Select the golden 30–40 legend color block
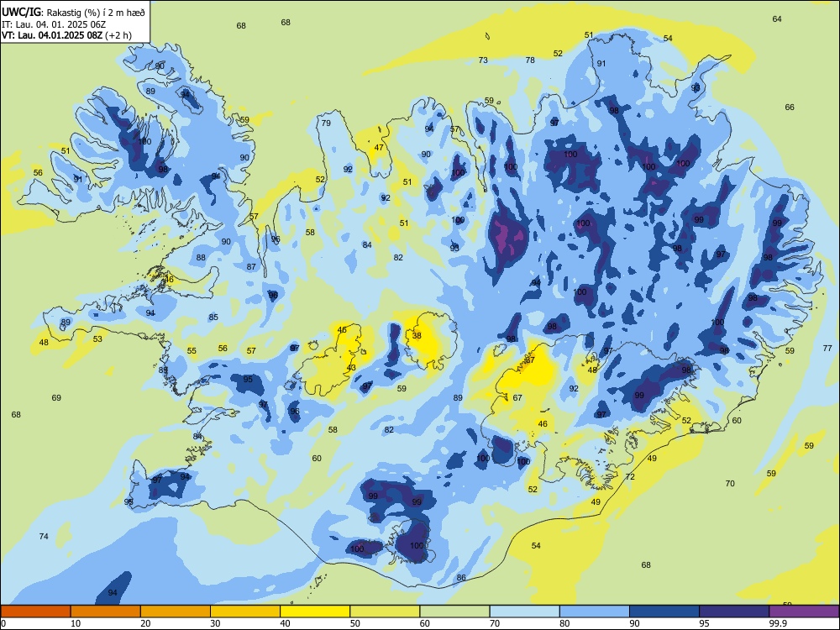Screen dimensions: 840x630 coord(245,612)
